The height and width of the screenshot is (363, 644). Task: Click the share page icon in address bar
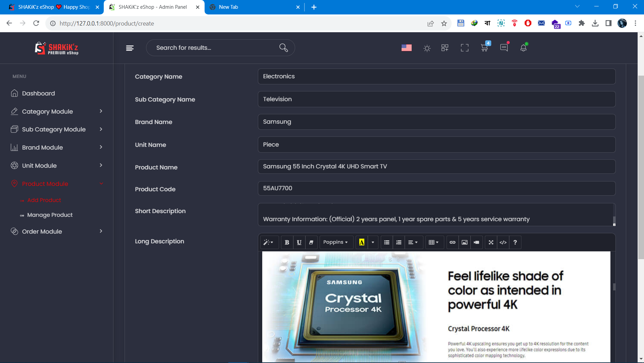(430, 23)
